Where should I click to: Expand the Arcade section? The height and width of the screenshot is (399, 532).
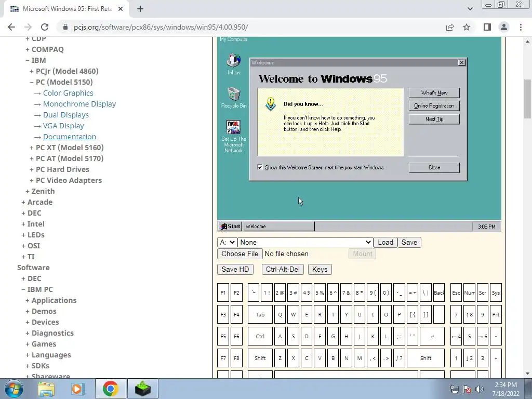coord(37,202)
